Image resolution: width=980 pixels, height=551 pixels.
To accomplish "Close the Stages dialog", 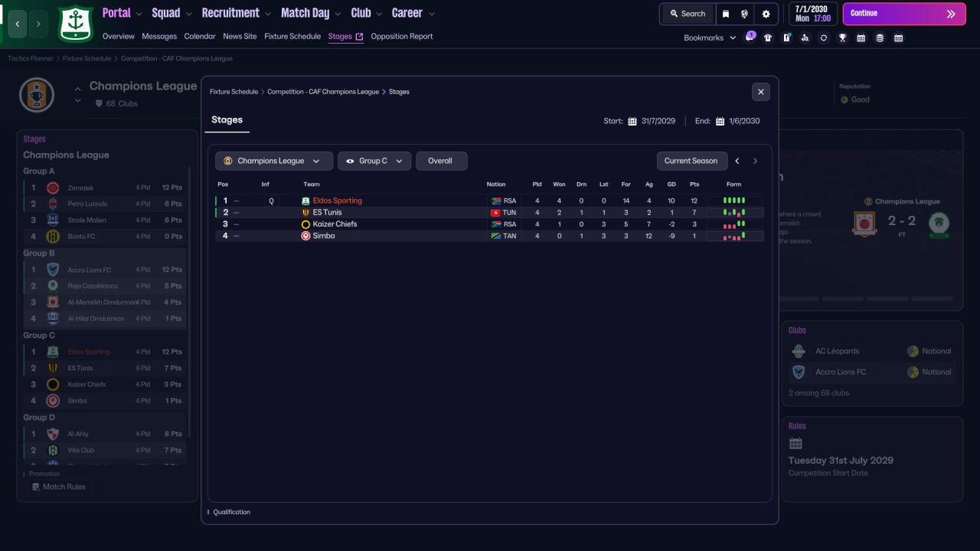I will tap(761, 92).
